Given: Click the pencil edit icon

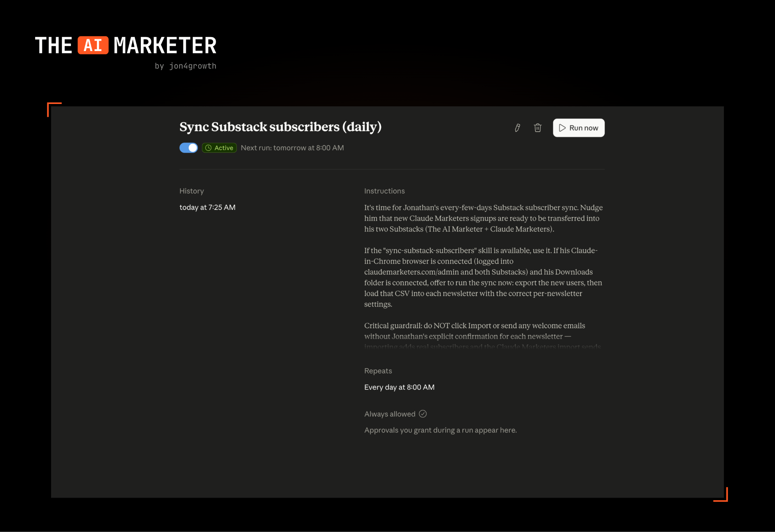Looking at the screenshot, I should click(x=517, y=128).
